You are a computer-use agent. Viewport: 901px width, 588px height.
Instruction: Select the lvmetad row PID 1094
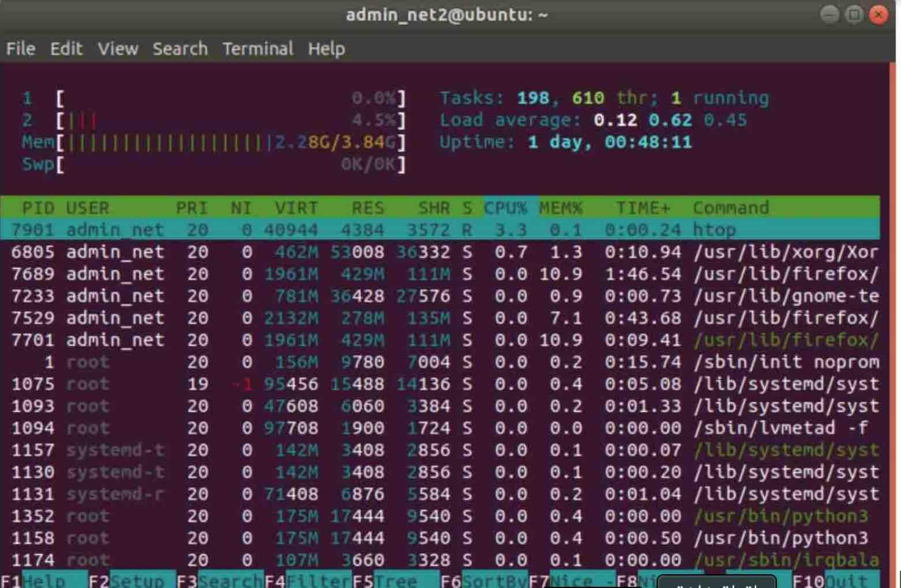(440, 428)
